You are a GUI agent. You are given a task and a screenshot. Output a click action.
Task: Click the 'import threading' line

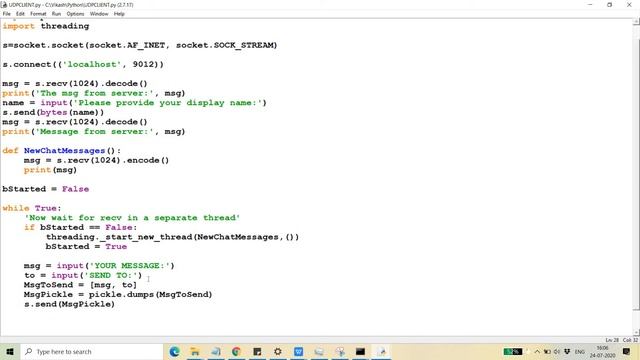(46, 26)
